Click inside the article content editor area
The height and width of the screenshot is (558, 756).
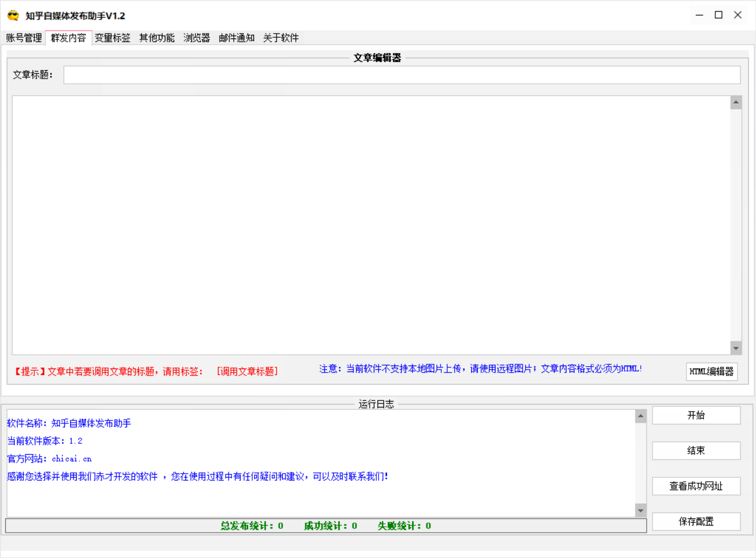pos(372,225)
